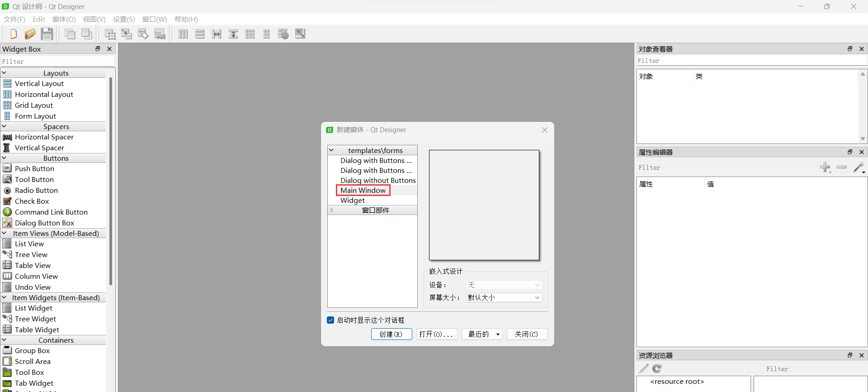Collapse the templates\forms tree group
The height and width of the screenshot is (392, 868).
331,150
